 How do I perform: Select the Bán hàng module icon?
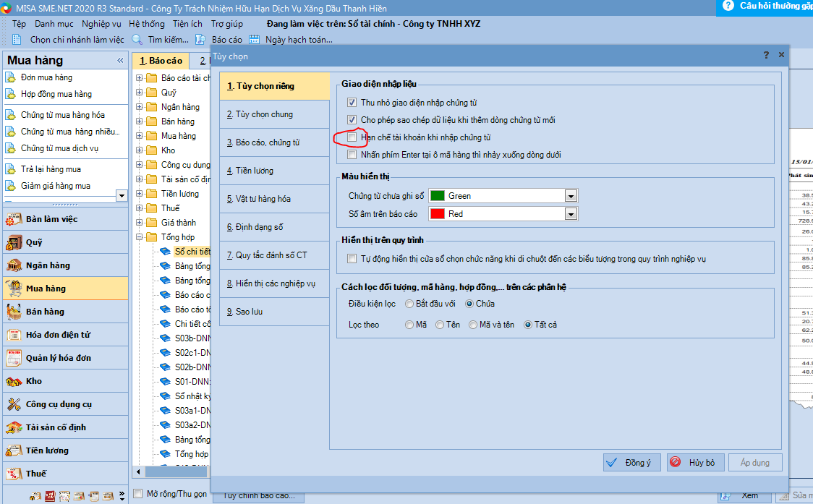click(14, 312)
